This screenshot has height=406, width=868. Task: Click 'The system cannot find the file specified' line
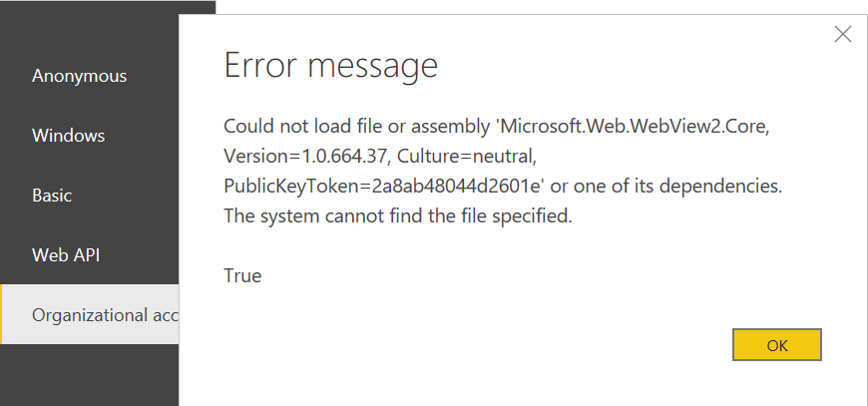398,216
